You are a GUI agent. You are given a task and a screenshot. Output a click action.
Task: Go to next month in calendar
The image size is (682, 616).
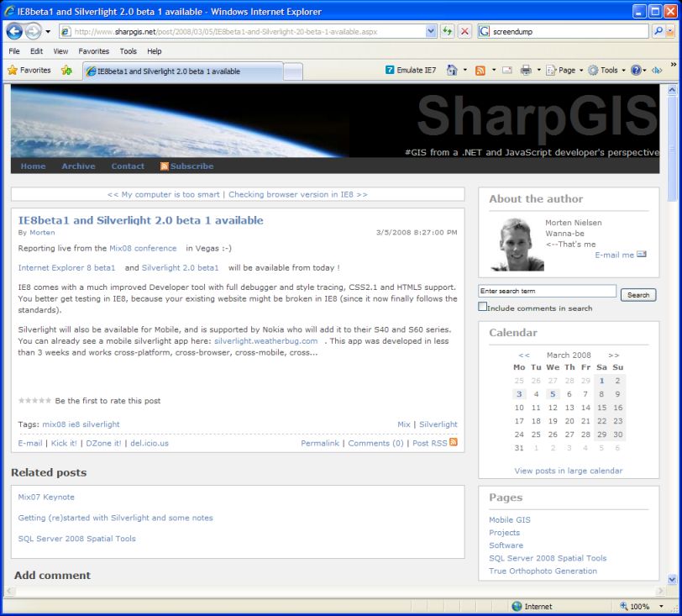click(x=613, y=355)
